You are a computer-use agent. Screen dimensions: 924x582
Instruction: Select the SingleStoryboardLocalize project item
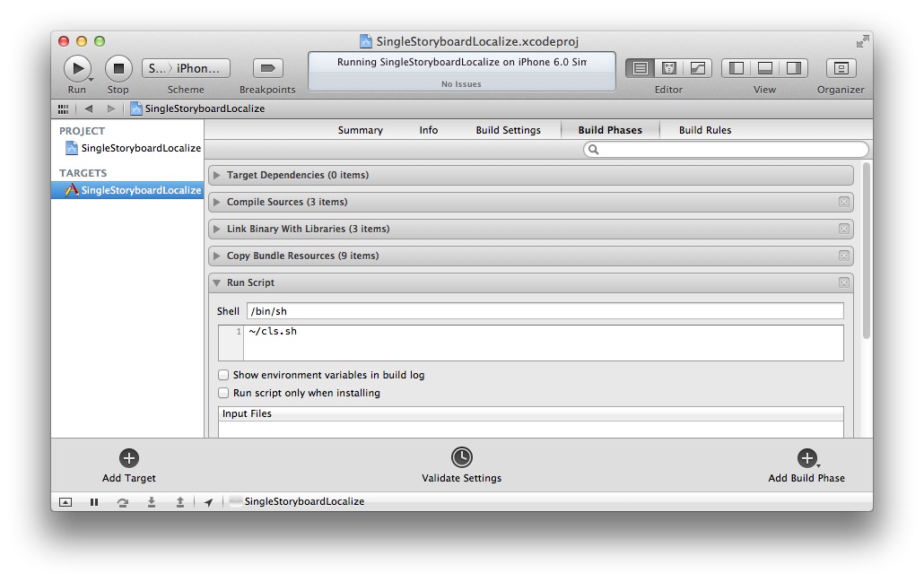pyautogui.click(x=134, y=148)
